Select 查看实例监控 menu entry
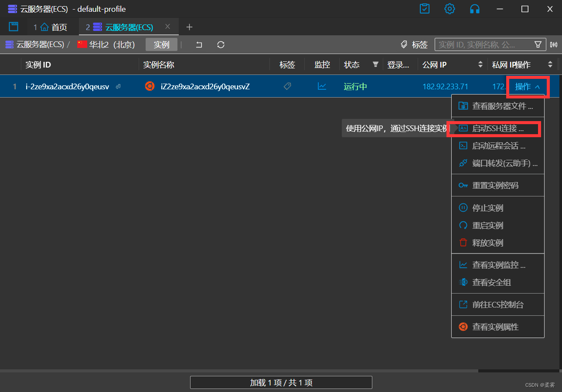 click(x=498, y=265)
